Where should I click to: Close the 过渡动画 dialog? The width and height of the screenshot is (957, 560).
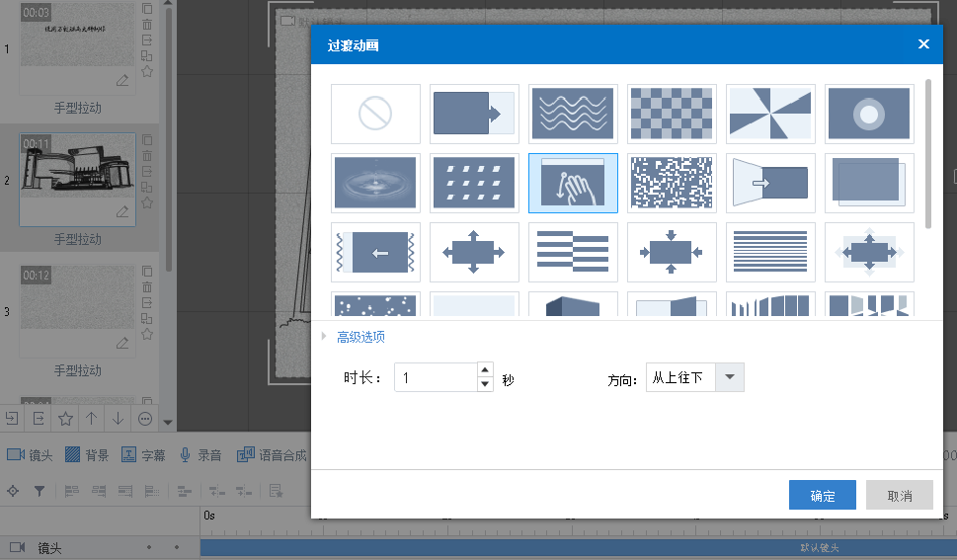point(923,44)
